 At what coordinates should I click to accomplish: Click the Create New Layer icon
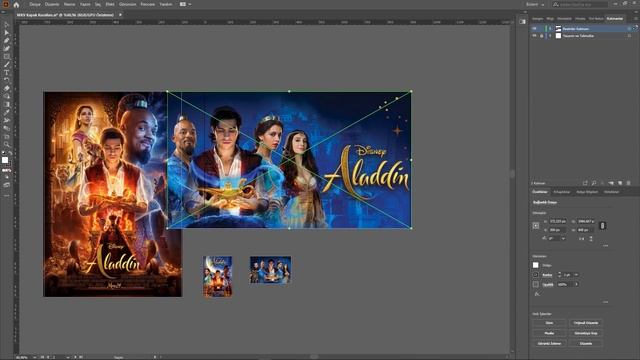click(x=620, y=183)
